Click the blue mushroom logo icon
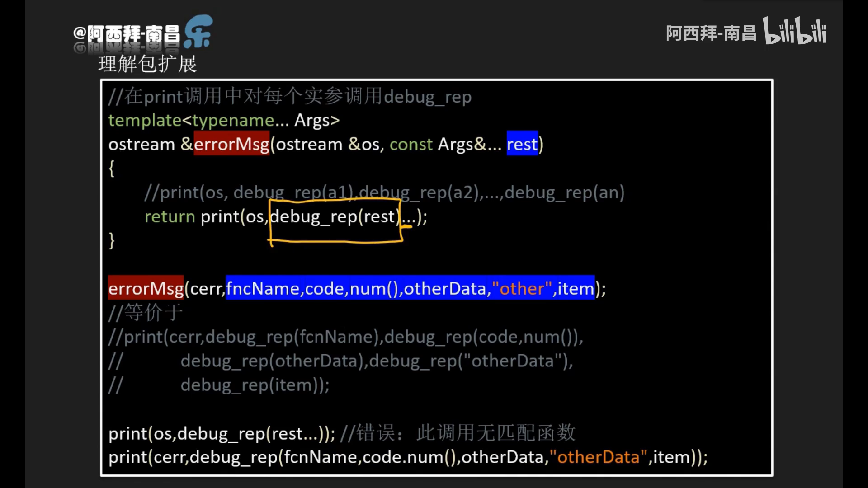 [x=198, y=32]
